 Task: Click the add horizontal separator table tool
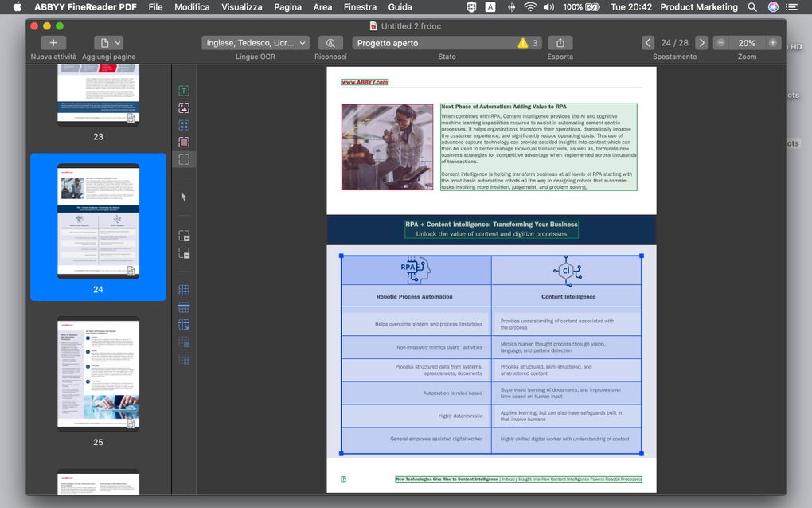point(184,307)
